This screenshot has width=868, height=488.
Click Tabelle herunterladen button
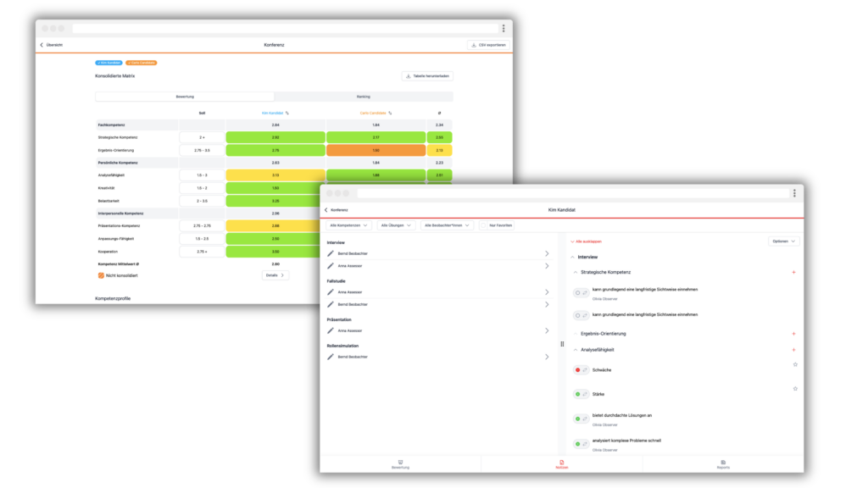click(427, 76)
